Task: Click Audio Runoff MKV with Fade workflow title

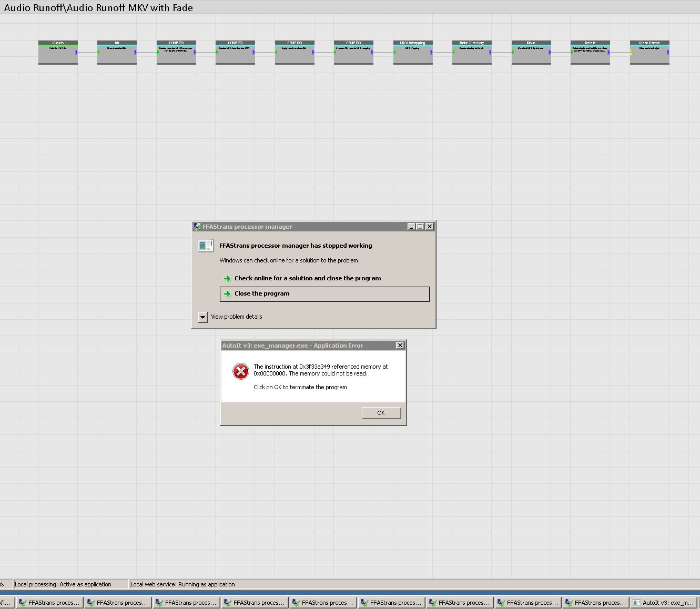Action: 98,7
